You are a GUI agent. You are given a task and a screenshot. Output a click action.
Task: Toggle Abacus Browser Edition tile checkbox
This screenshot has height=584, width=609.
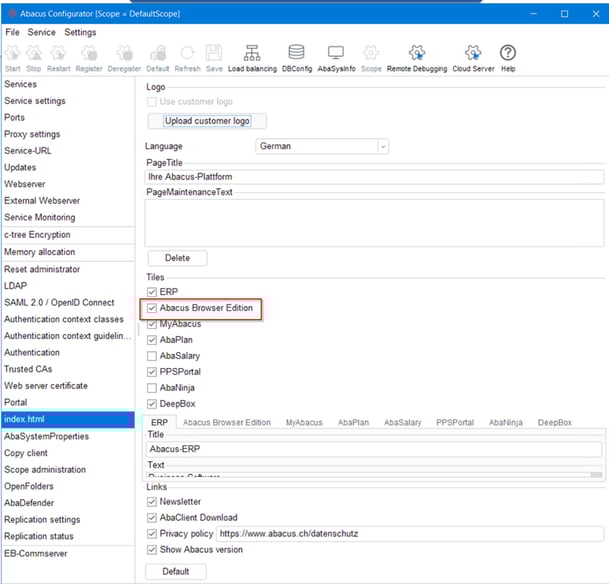(x=152, y=308)
